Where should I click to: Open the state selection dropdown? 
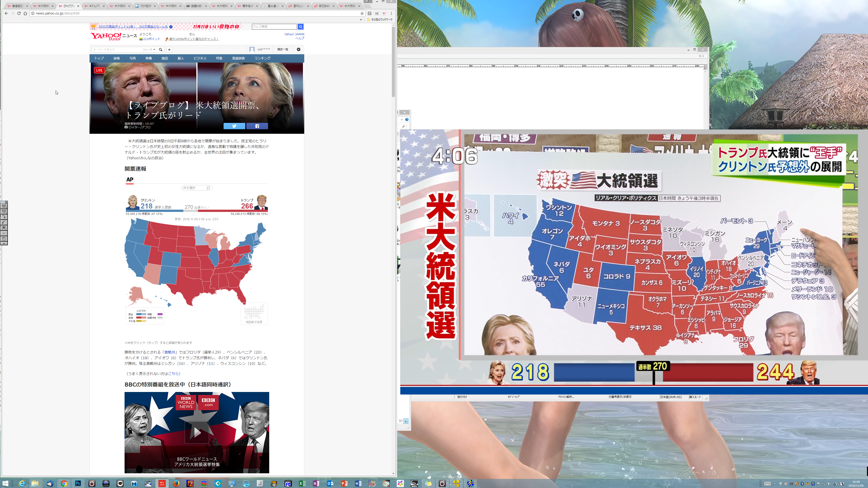pyautogui.click(x=196, y=188)
